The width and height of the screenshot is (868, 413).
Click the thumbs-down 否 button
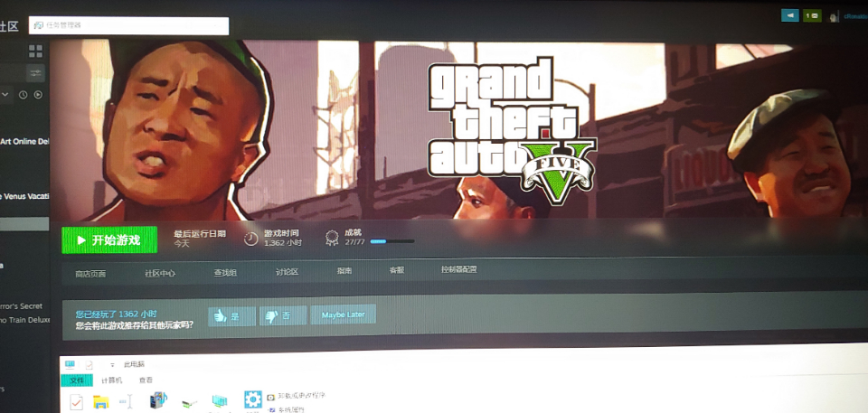point(283,315)
